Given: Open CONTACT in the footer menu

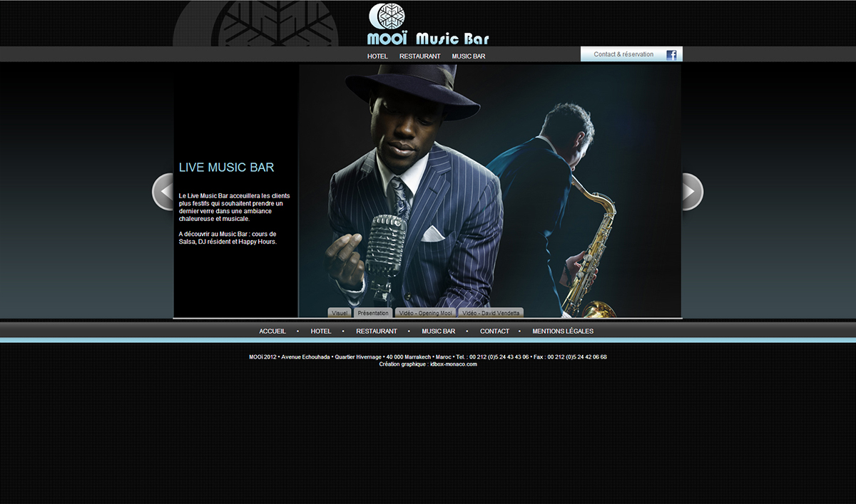Looking at the screenshot, I should 494,331.
